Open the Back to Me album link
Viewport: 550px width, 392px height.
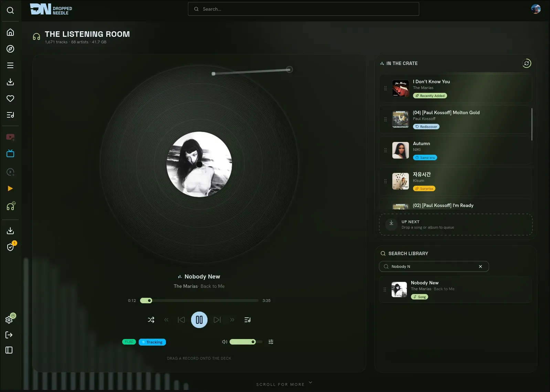click(212, 286)
